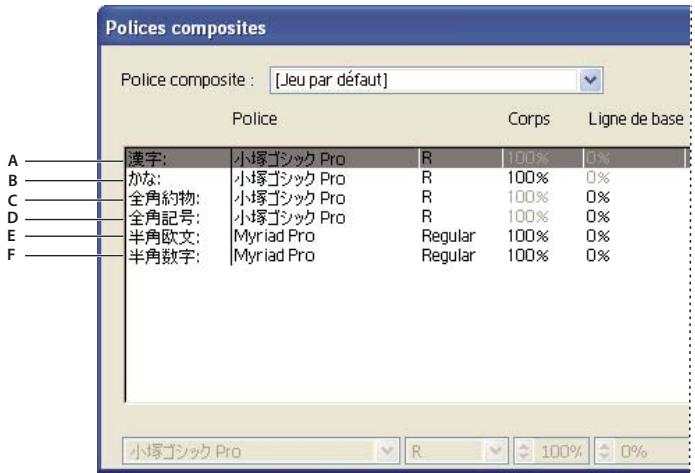Select the 半角数字 row label
Screen dimensions: 695x473
pos(164,256)
